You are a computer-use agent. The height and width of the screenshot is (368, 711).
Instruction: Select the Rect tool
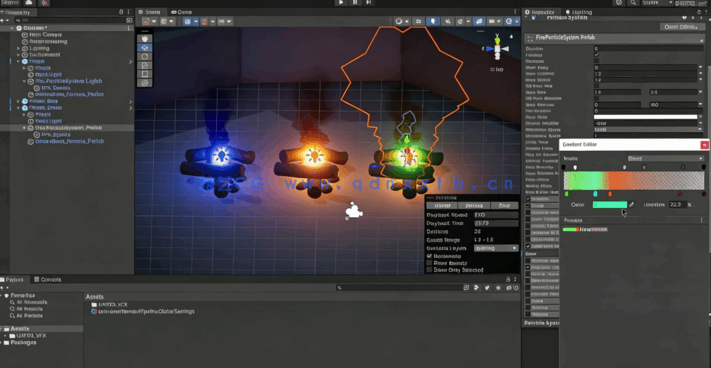(x=145, y=74)
